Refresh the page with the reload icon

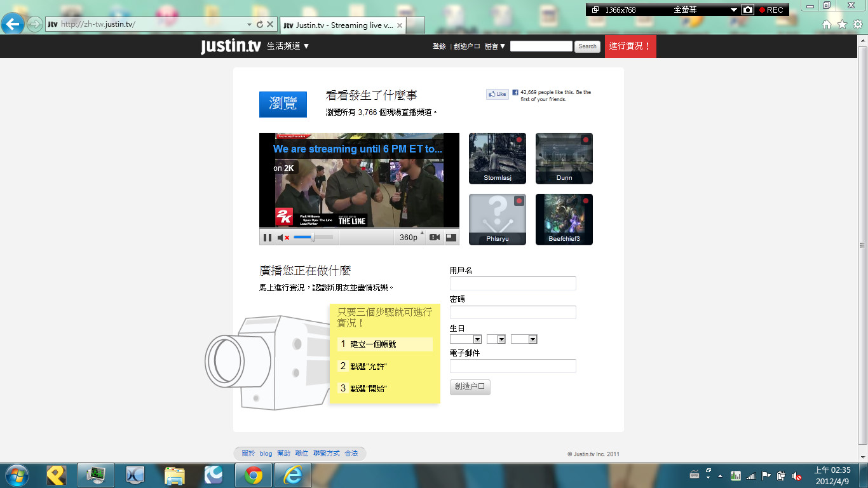pyautogui.click(x=259, y=24)
